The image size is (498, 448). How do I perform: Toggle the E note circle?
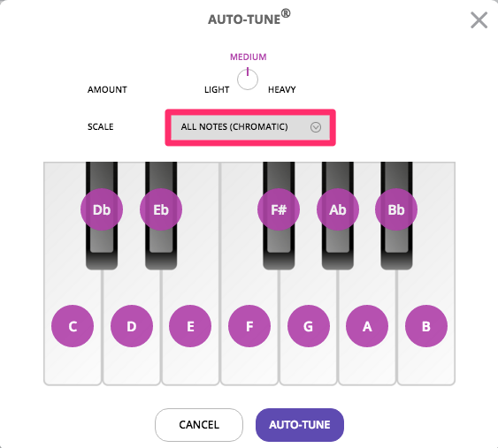click(x=190, y=326)
